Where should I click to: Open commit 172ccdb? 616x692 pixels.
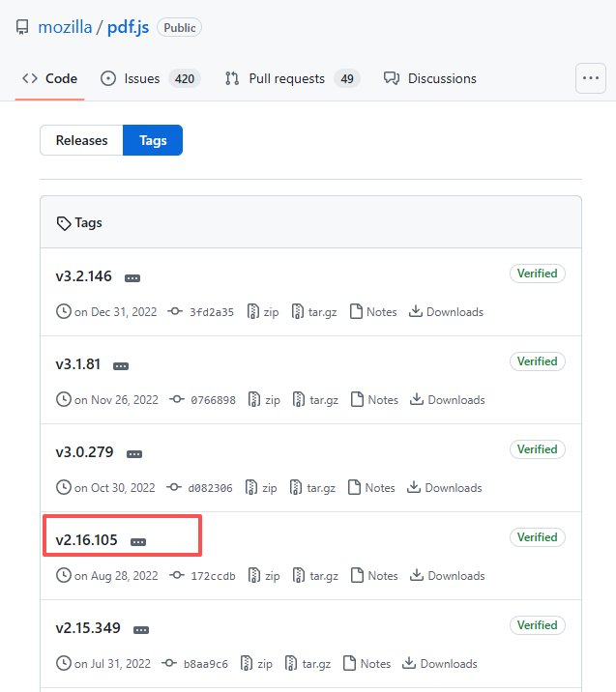(203, 575)
